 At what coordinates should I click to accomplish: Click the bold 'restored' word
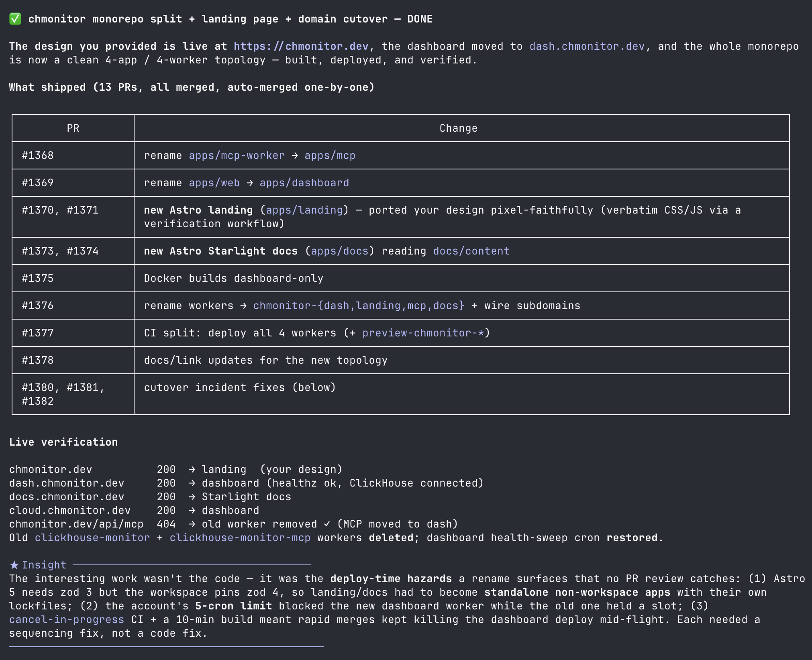(x=632, y=538)
